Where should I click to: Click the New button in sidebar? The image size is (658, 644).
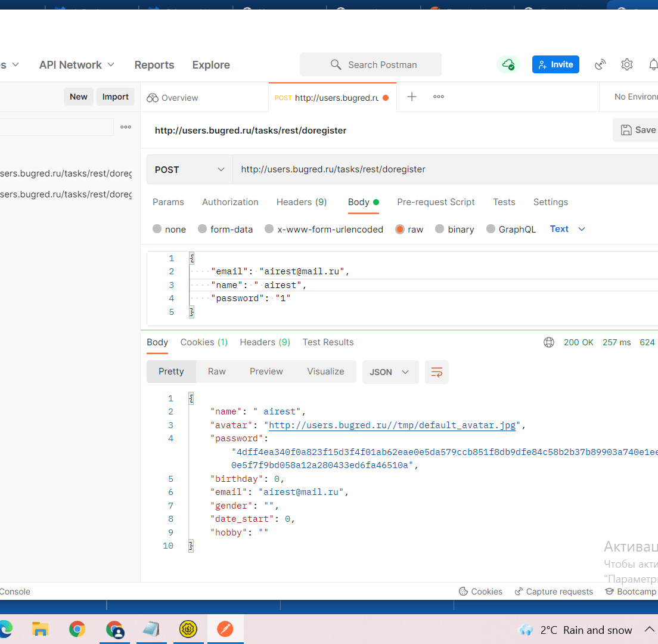pyautogui.click(x=79, y=97)
